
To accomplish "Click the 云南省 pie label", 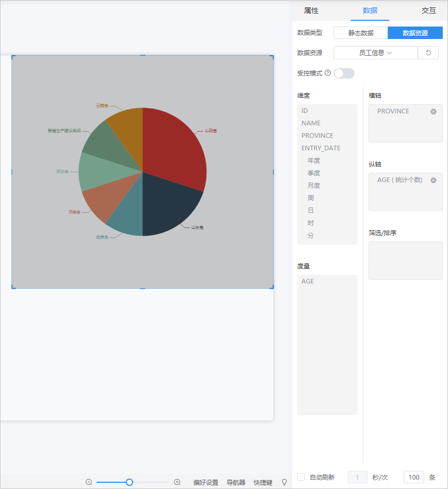I will [102, 106].
